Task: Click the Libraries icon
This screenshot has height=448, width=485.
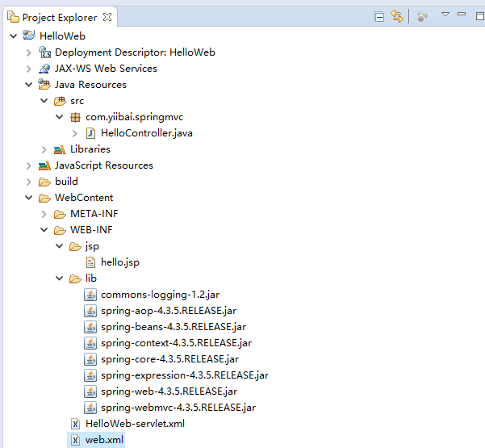Action: click(x=60, y=149)
